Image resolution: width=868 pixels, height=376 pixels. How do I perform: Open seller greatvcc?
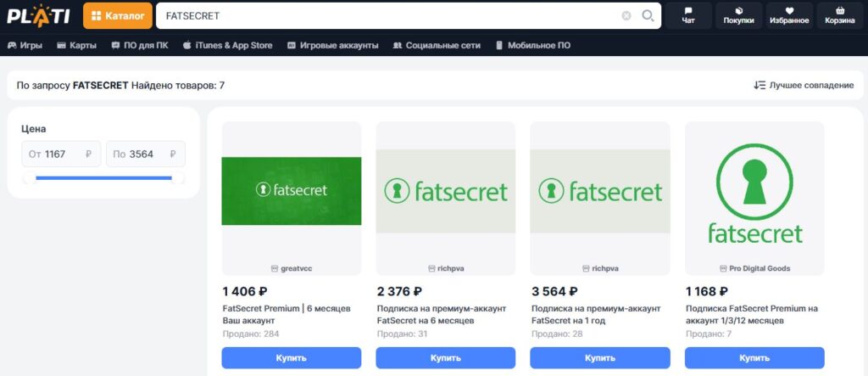coord(292,268)
